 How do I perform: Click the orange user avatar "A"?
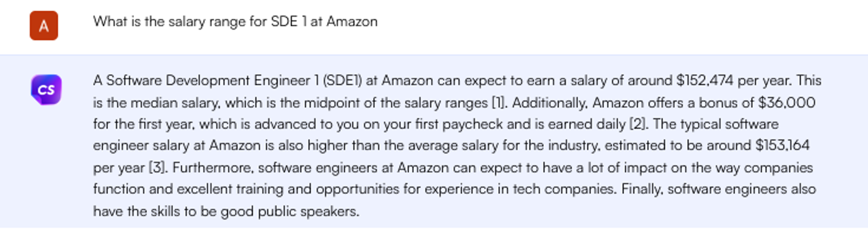(44, 26)
